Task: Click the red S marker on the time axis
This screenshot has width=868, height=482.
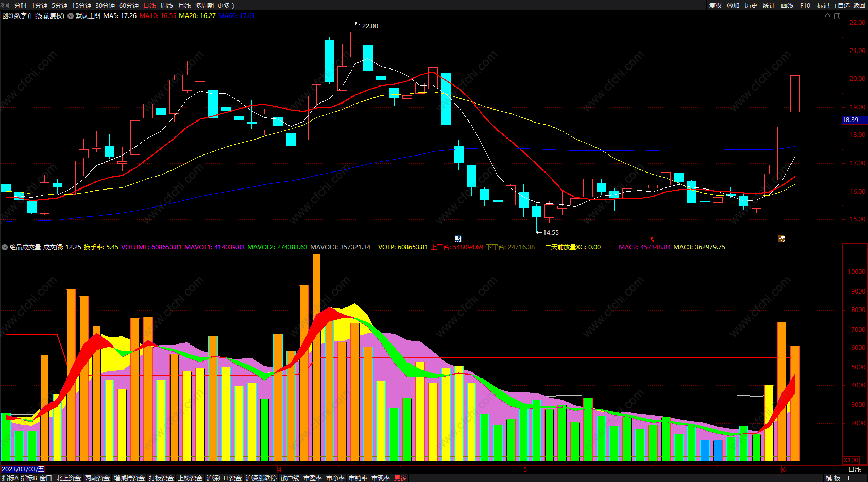Action: 652,239
